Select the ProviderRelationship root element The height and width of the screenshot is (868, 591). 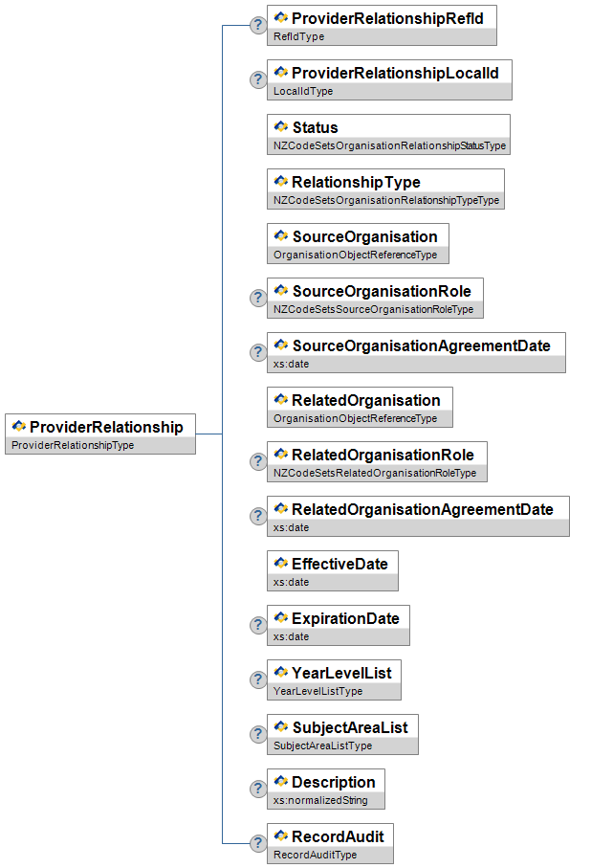105,427
